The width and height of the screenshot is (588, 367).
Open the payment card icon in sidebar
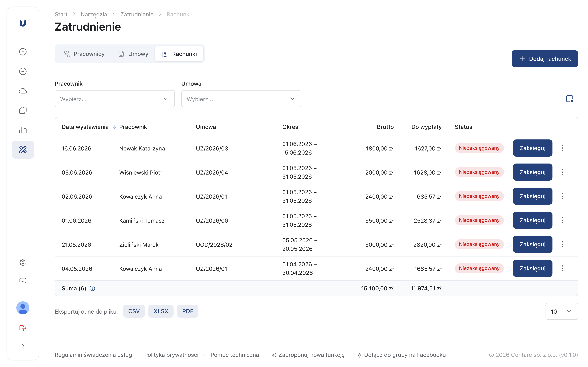coord(23,281)
